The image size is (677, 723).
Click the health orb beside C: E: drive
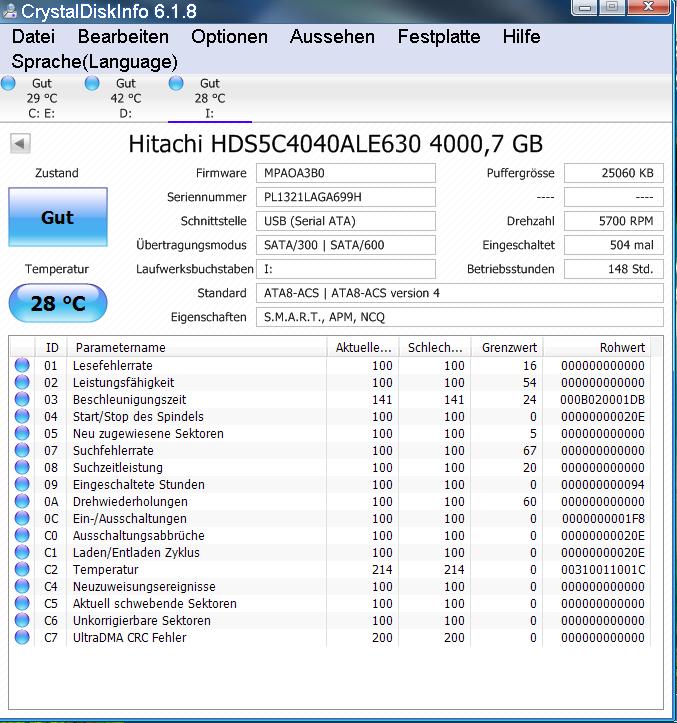(x=8, y=83)
